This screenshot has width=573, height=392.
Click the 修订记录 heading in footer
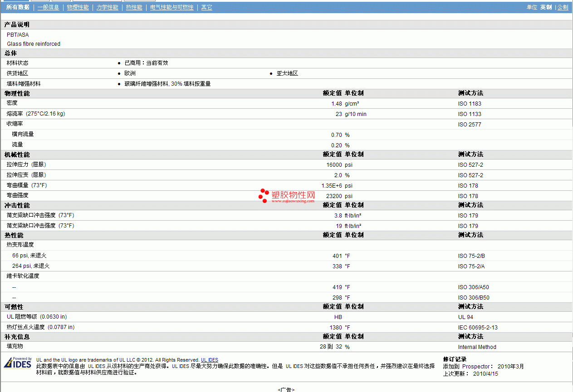pyautogui.click(x=455, y=359)
